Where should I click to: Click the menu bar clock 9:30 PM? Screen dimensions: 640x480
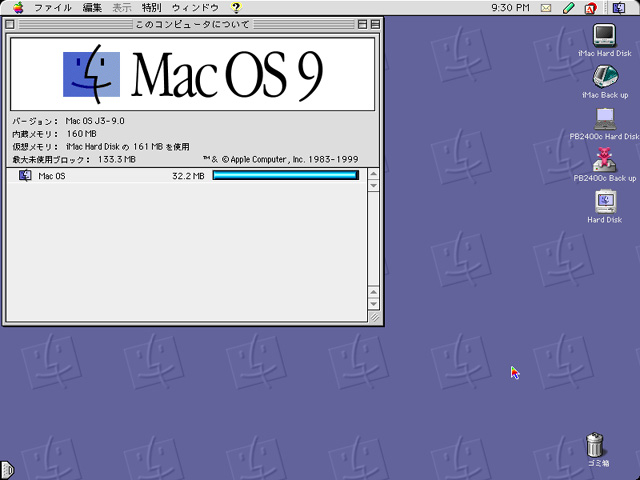pyautogui.click(x=510, y=7)
